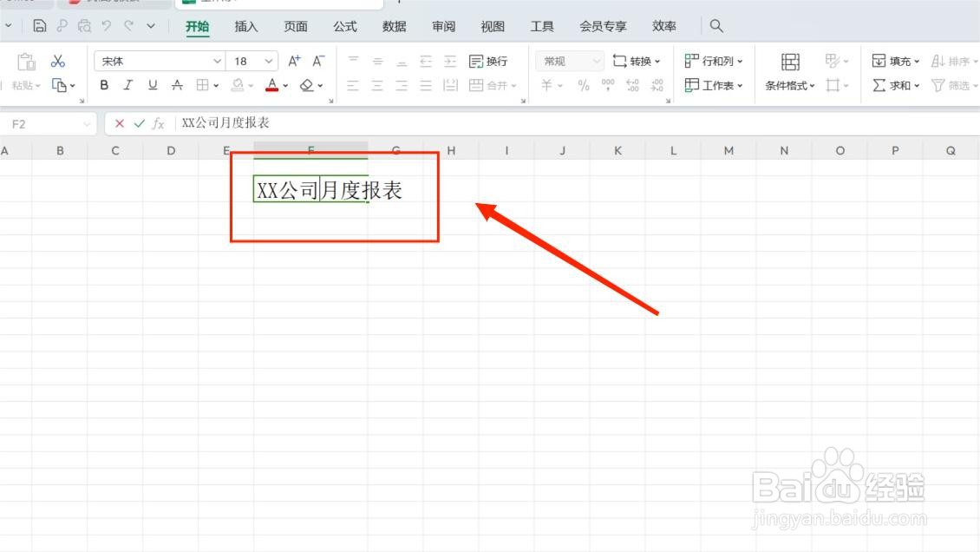Click the fx insert function icon
The image size is (980, 552).
click(159, 124)
